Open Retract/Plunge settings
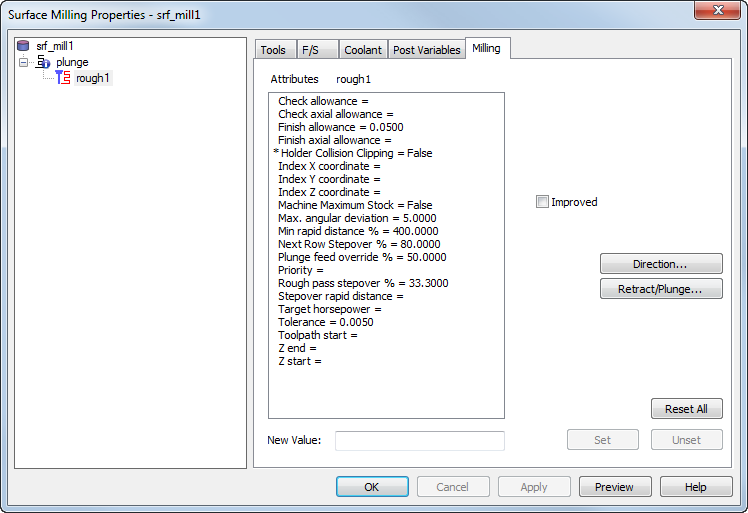This screenshot has width=748, height=513. click(661, 289)
